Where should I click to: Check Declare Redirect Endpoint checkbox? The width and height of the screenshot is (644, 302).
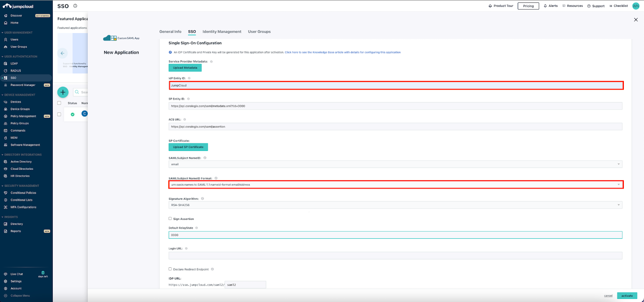point(170,269)
